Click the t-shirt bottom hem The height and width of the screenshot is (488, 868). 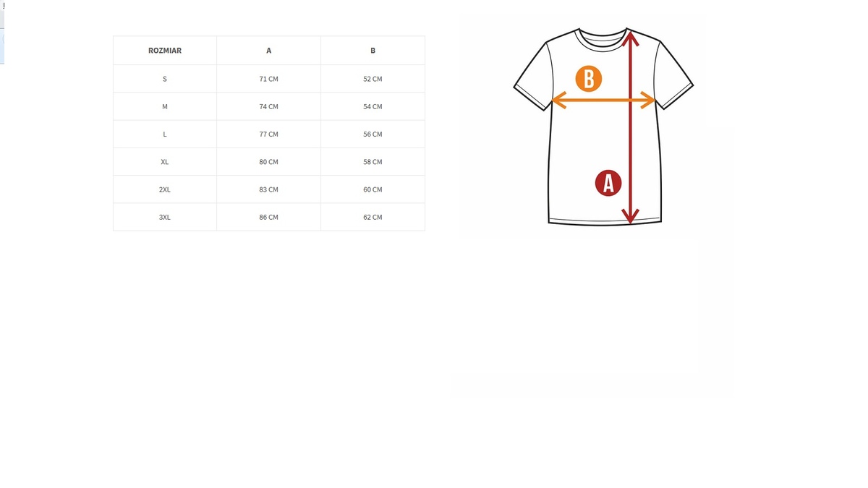click(605, 221)
